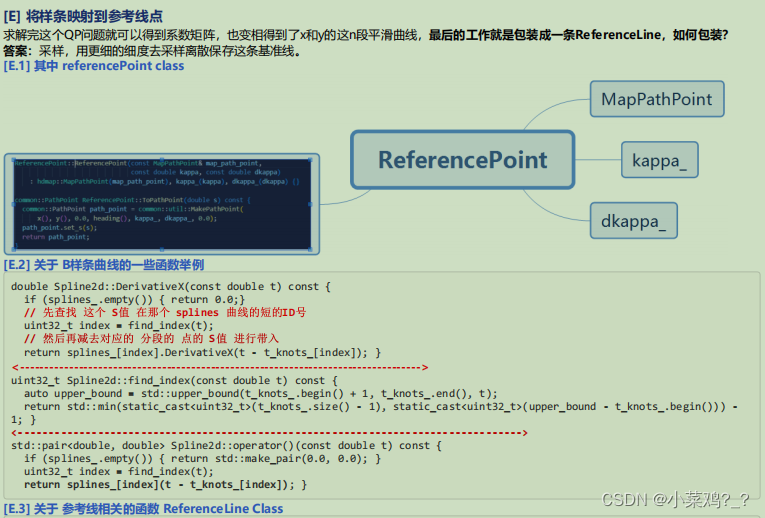765x518 pixels.
Task: Click the line "uint32_t Spline2d::find_index(const double t) const {"
Action: [174, 380]
